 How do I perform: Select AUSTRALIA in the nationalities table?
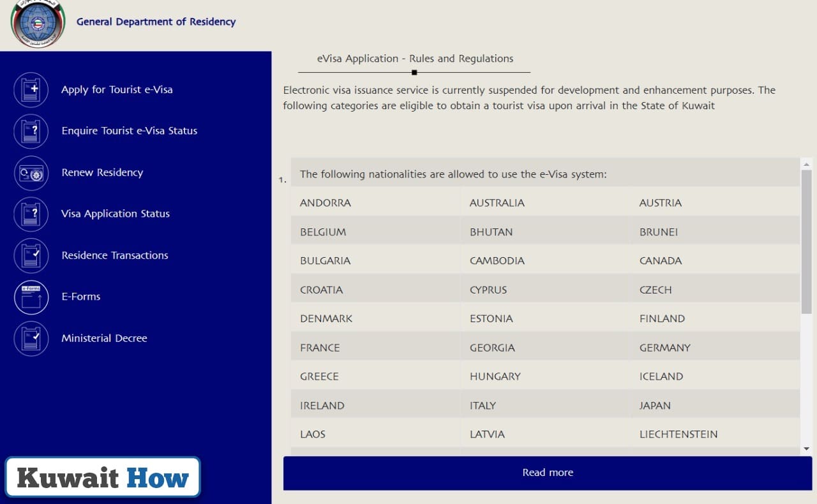pyautogui.click(x=498, y=202)
